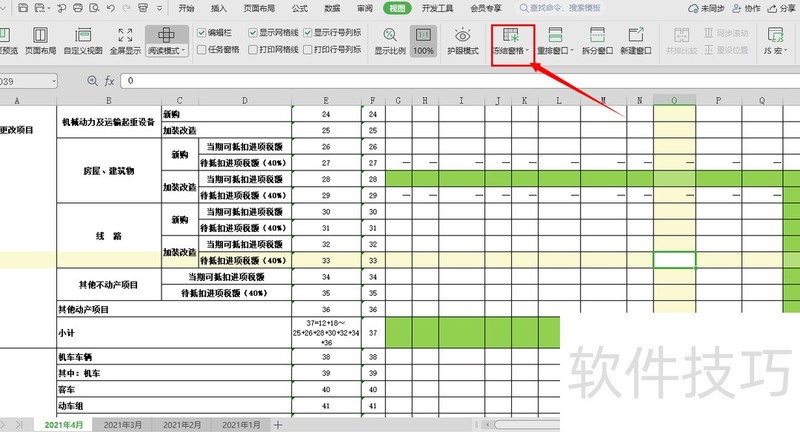800x432 pixels.
Task: Open Page Layout view (页面布局)
Action: (40, 41)
